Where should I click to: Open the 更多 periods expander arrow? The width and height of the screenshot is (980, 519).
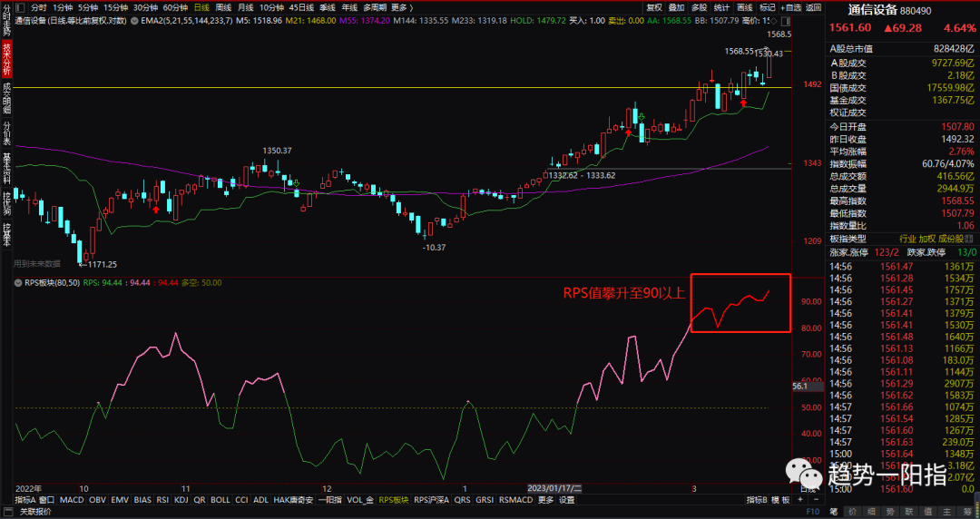411,7
